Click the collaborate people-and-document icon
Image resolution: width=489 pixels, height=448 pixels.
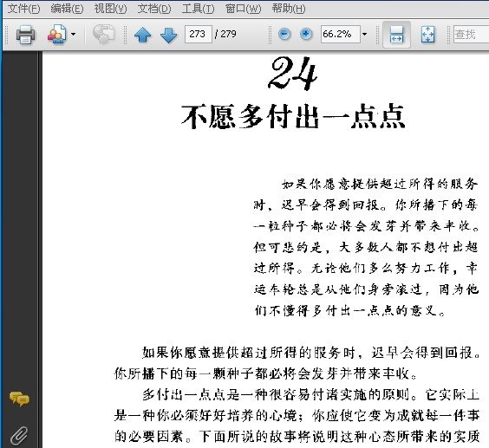point(56,34)
